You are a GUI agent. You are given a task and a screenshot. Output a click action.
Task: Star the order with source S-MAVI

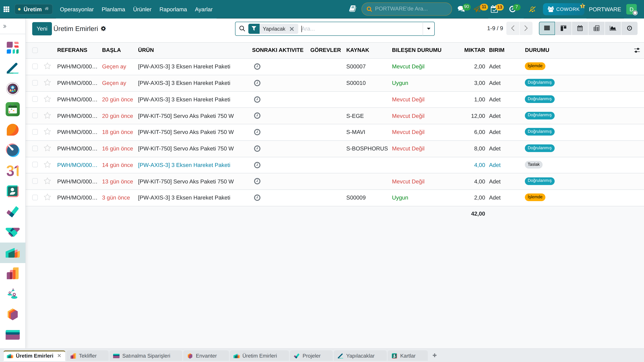[47, 132]
